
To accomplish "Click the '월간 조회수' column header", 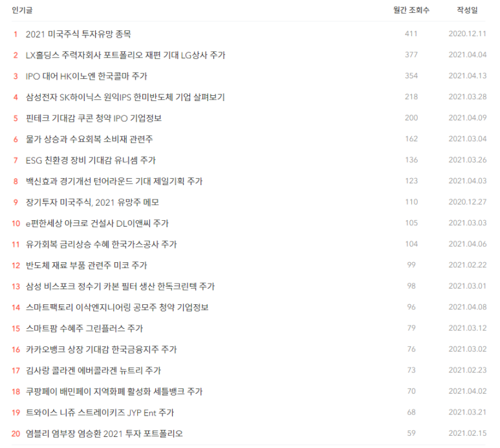I will tap(411, 10).
